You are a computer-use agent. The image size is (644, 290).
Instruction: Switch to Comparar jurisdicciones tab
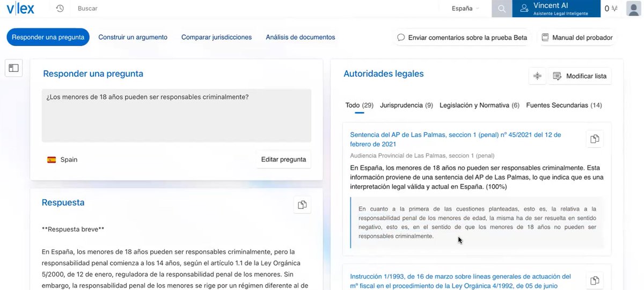[x=216, y=38]
